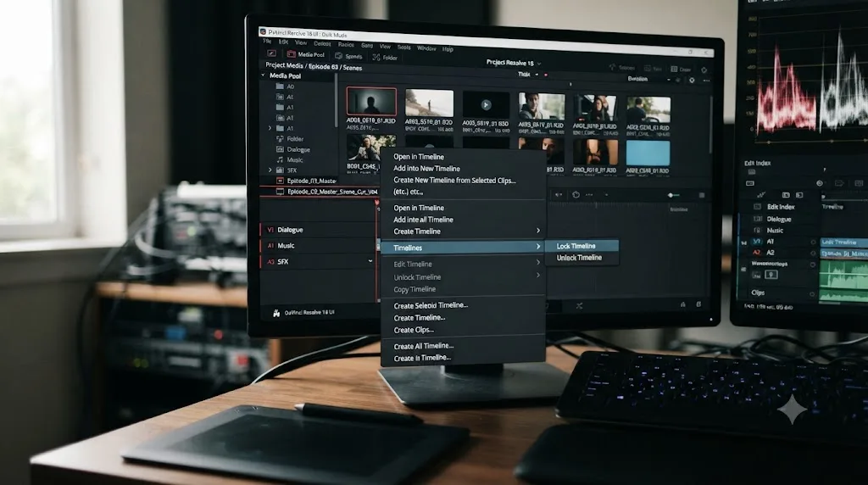Click the Media Pool vertical scrollbar

[336, 100]
